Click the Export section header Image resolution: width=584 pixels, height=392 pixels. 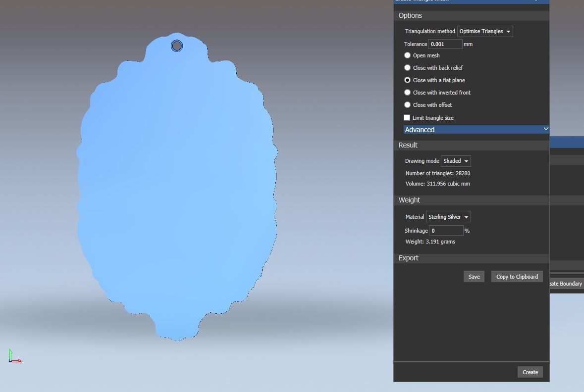471,258
